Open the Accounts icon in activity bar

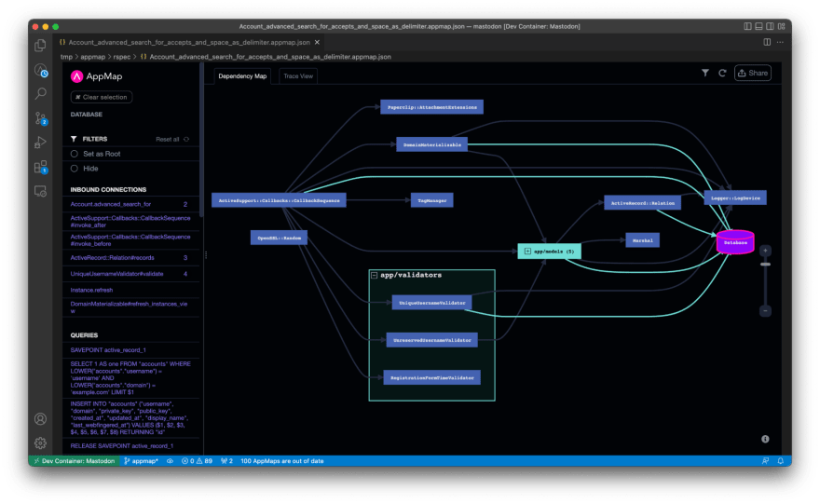pos(40,419)
